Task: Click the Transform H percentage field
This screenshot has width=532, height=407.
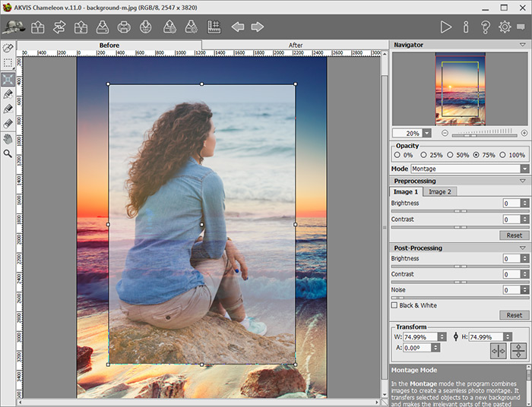Action: coord(486,337)
